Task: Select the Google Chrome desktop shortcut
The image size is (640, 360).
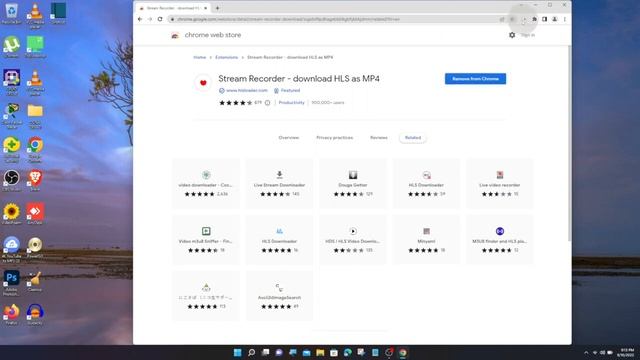Action: click(35, 149)
